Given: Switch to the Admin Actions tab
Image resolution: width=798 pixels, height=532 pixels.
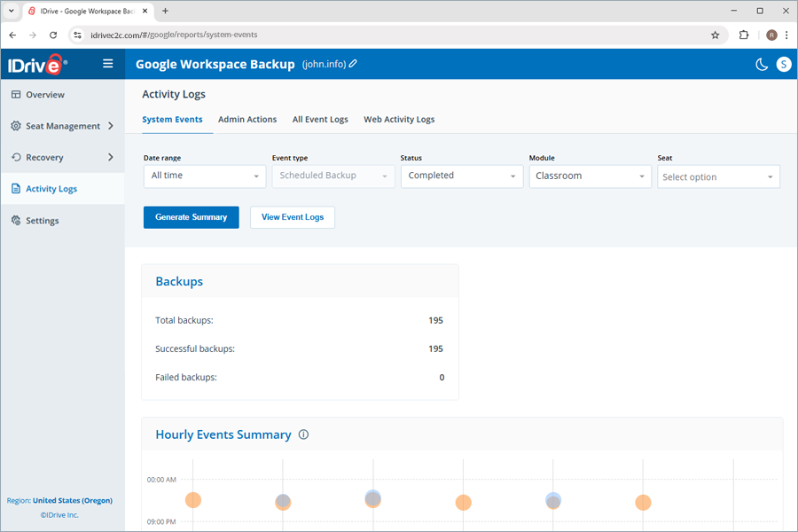Looking at the screenshot, I should [x=247, y=119].
